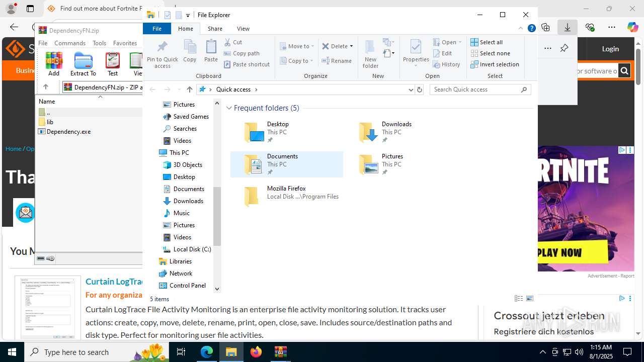Click navigation pane scrollbar down arrow
Viewport: 644px width, 362px height.
[217, 289]
